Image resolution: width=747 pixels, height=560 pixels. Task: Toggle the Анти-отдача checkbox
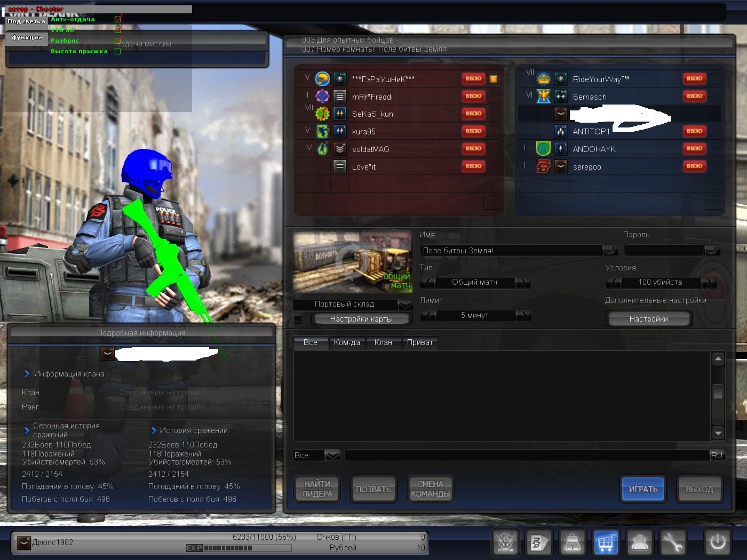[118, 19]
